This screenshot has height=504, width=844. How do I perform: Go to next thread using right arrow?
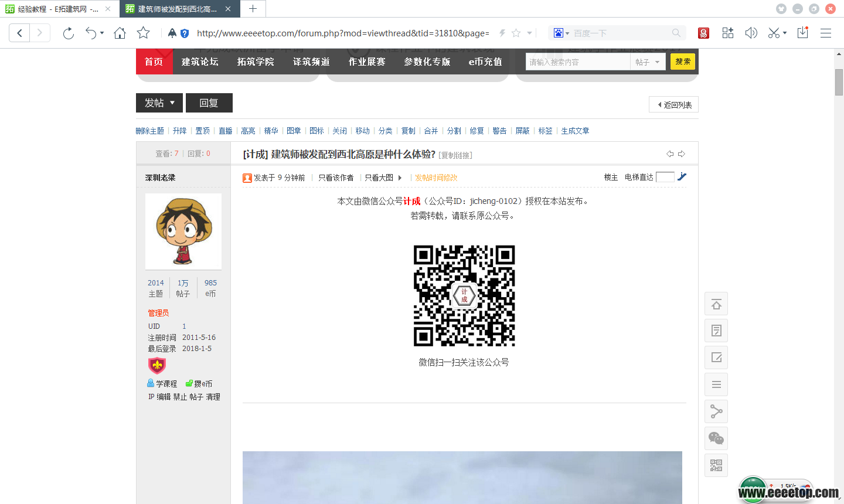[x=681, y=154]
